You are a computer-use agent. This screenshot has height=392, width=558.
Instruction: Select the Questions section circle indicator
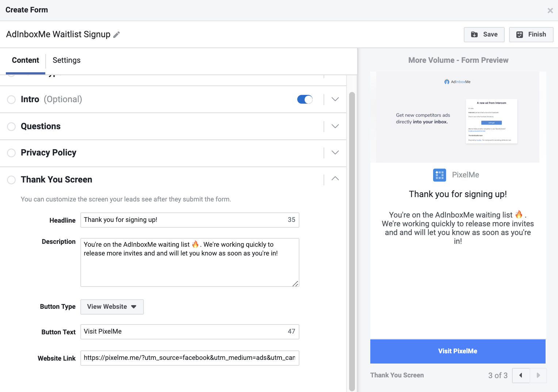(11, 127)
